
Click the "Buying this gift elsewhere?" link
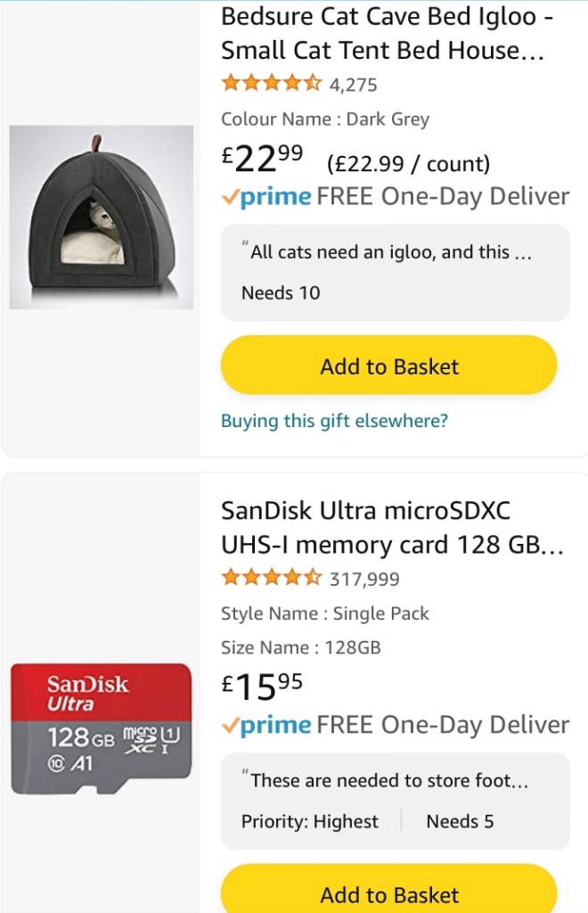[334, 421]
